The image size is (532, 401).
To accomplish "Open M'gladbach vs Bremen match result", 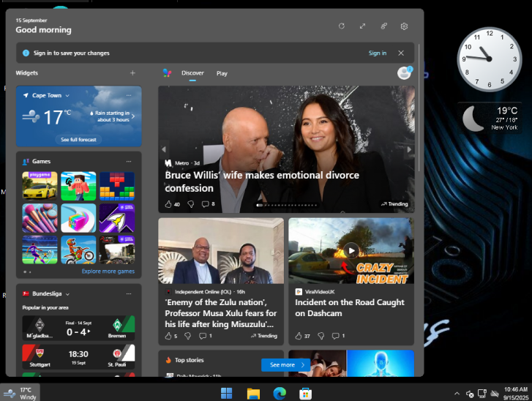I will (x=78, y=328).
